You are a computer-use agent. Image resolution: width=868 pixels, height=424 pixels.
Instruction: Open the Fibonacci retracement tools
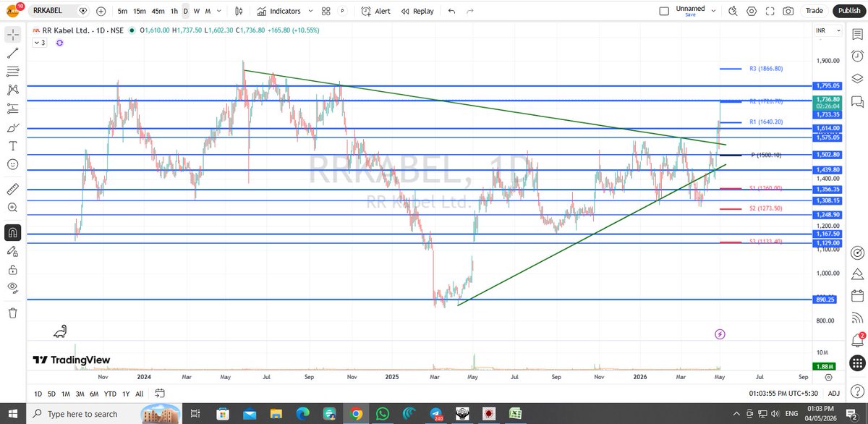coord(12,72)
